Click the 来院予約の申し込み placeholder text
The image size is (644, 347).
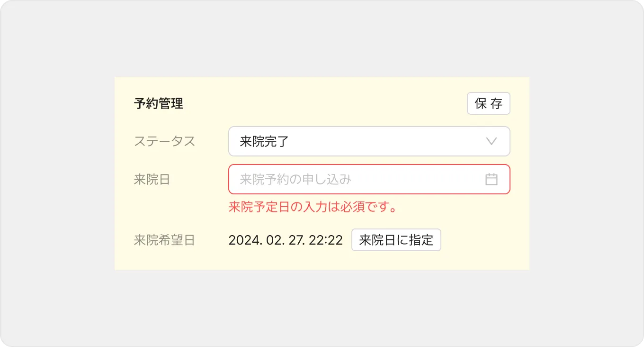coord(295,179)
